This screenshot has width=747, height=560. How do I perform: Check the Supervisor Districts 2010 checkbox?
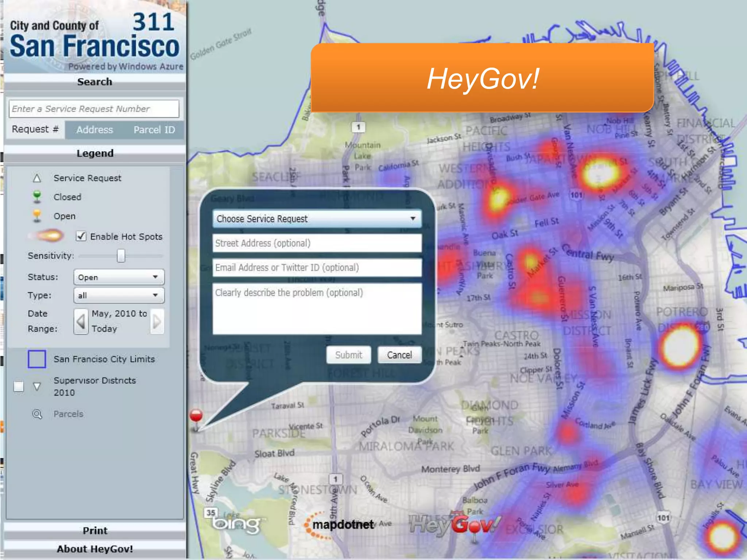19,386
